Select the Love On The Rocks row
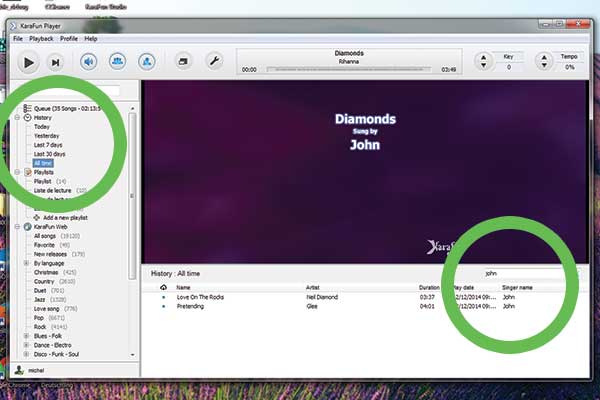 [363, 297]
